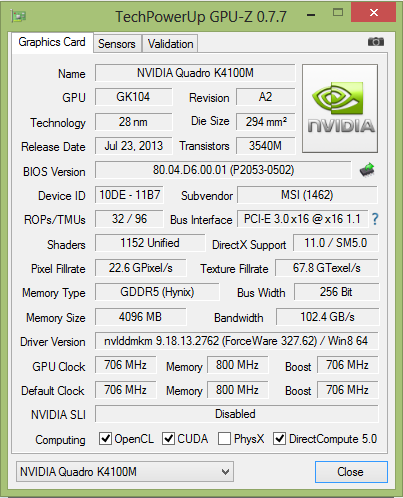Click the GPU Clock field 706 MHz
The image size is (403, 498).
tap(125, 365)
